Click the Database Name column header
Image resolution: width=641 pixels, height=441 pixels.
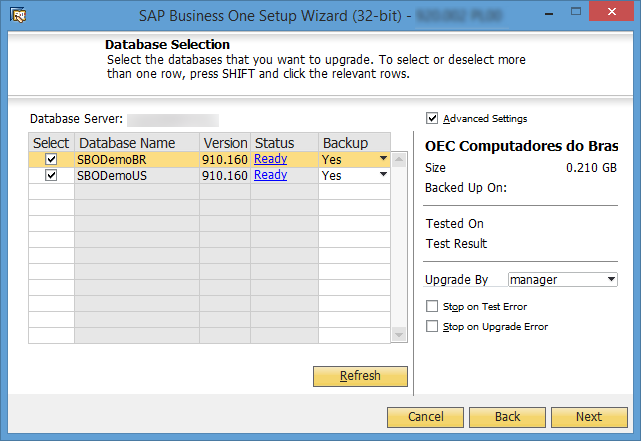click(x=137, y=143)
